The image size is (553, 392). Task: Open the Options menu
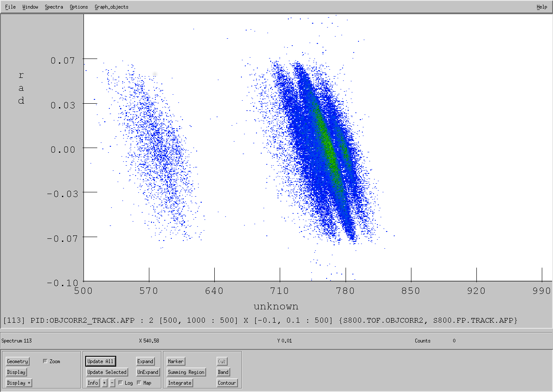(x=79, y=7)
